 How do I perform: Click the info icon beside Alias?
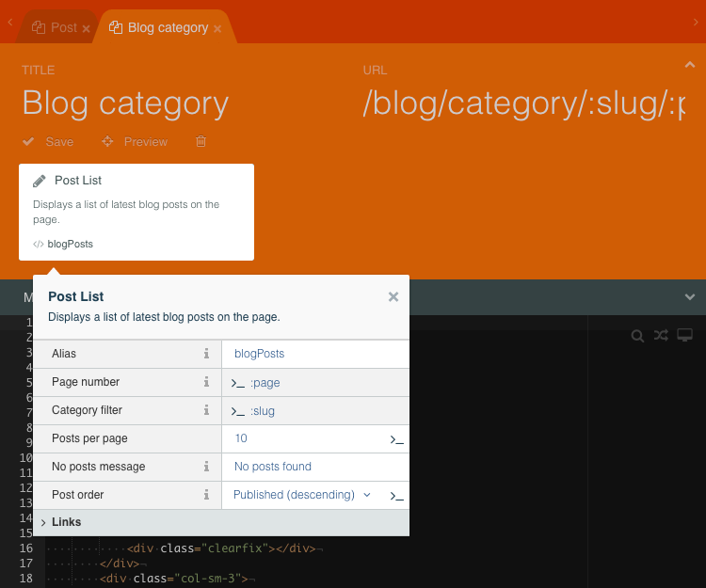pyautogui.click(x=206, y=354)
